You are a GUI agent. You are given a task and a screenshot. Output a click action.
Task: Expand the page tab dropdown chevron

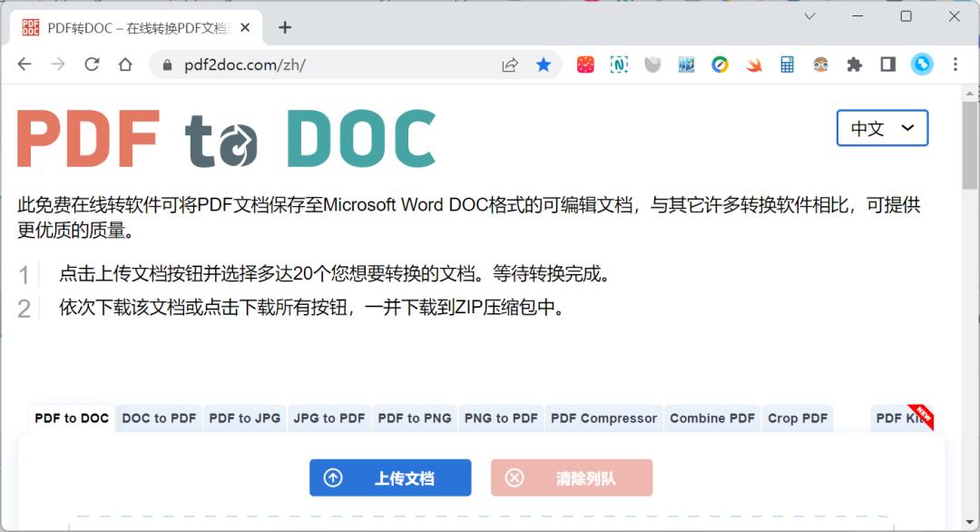[x=810, y=16]
